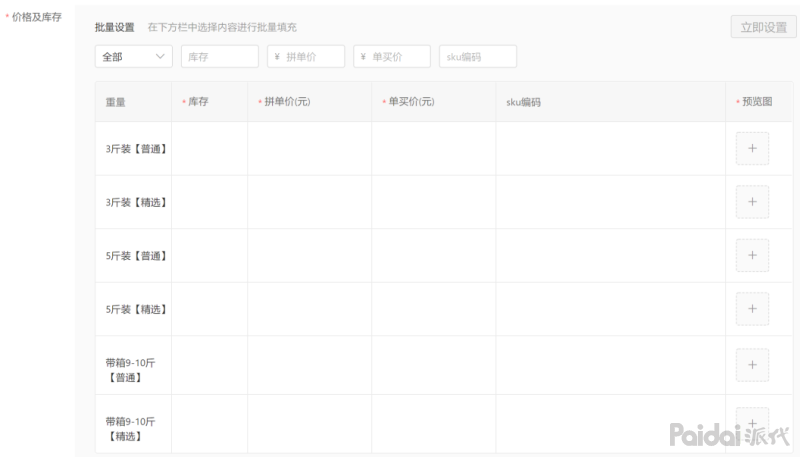Click the batch 单买价 input field
Viewport: 800px width, 457px height.
click(x=392, y=57)
